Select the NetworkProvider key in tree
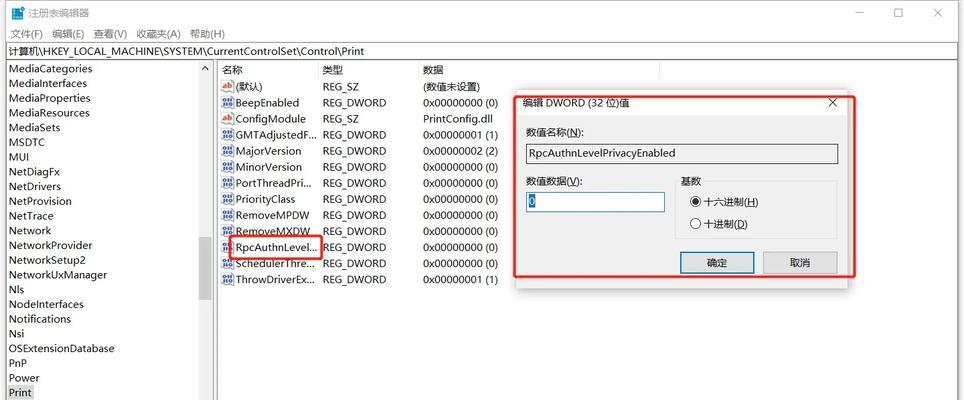The width and height of the screenshot is (964, 400). pos(50,246)
